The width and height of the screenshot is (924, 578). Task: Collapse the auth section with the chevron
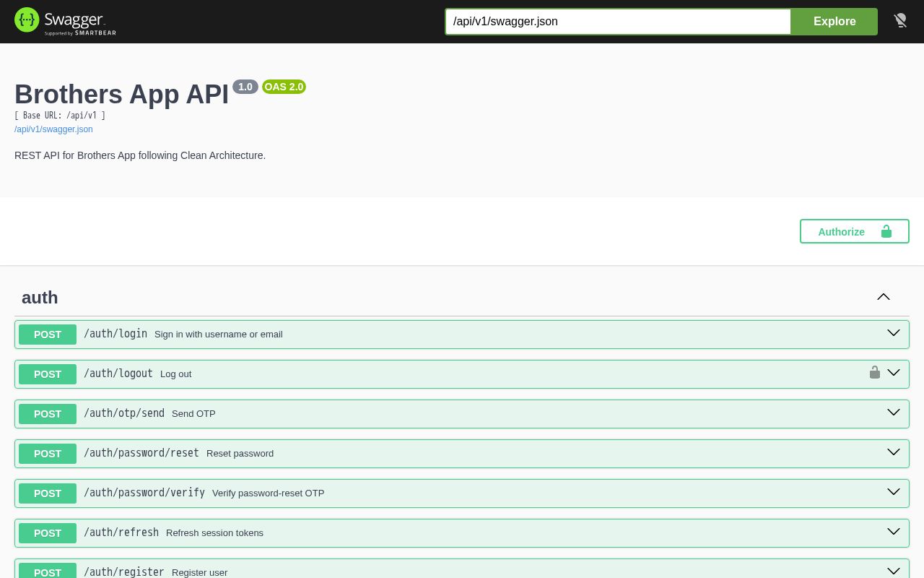pos(884,297)
